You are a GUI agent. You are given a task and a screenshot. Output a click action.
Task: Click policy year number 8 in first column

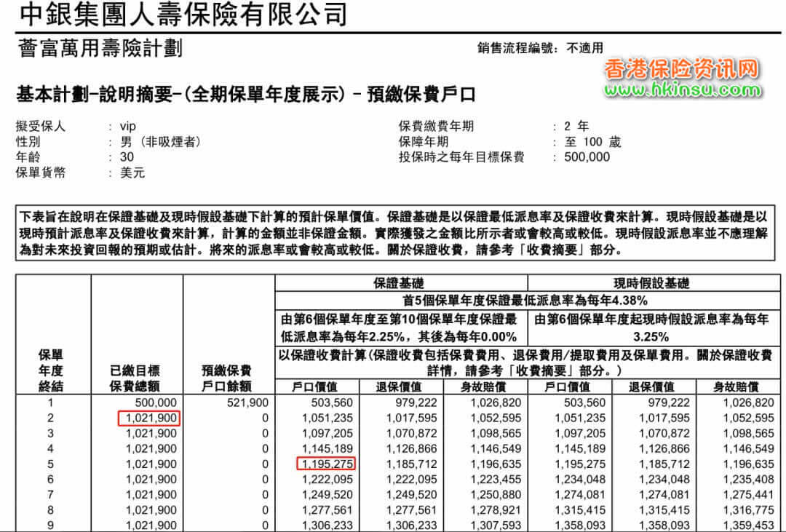50,510
